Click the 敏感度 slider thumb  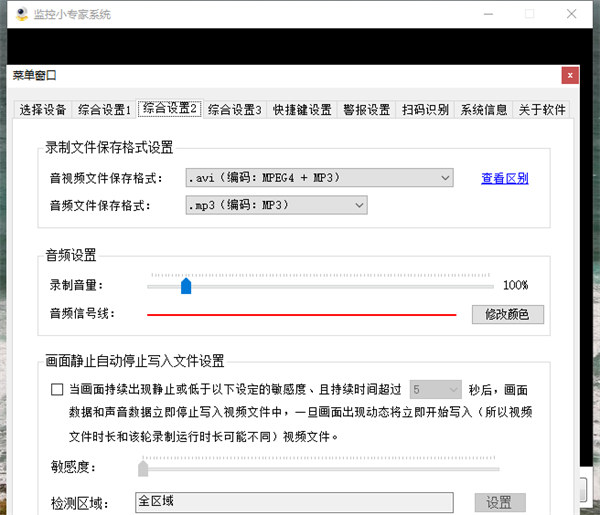coord(143,469)
